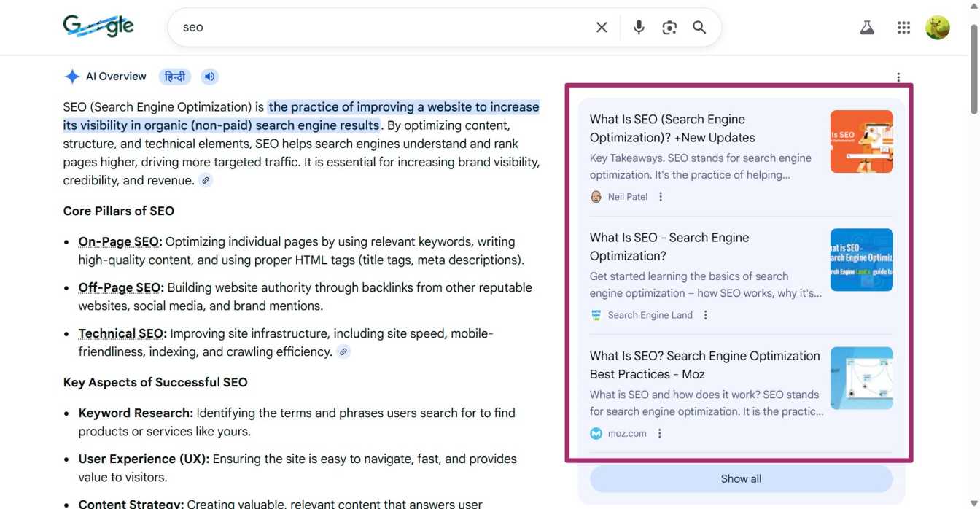Open the Google apps grid
Image resolution: width=980 pixels, height=509 pixels.
[x=903, y=27]
